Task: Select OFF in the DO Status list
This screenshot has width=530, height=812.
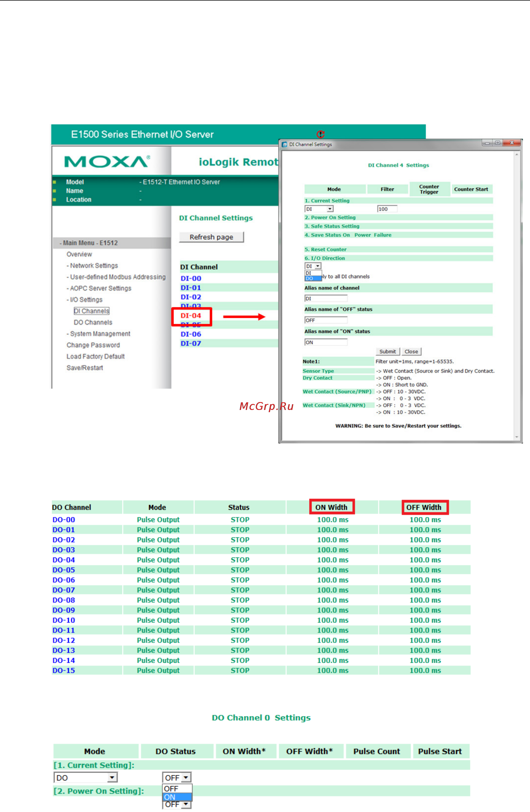Action: pos(177,789)
